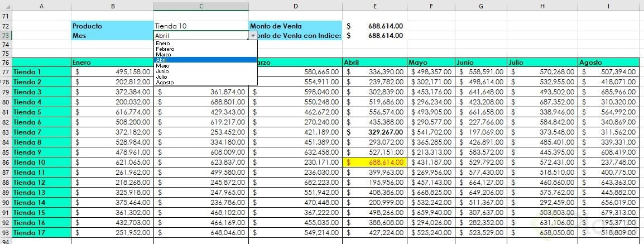Viewport: 644px width, 244px height.
Task: Click the Tienda 10 cell in C72
Action: click(x=201, y=26)
